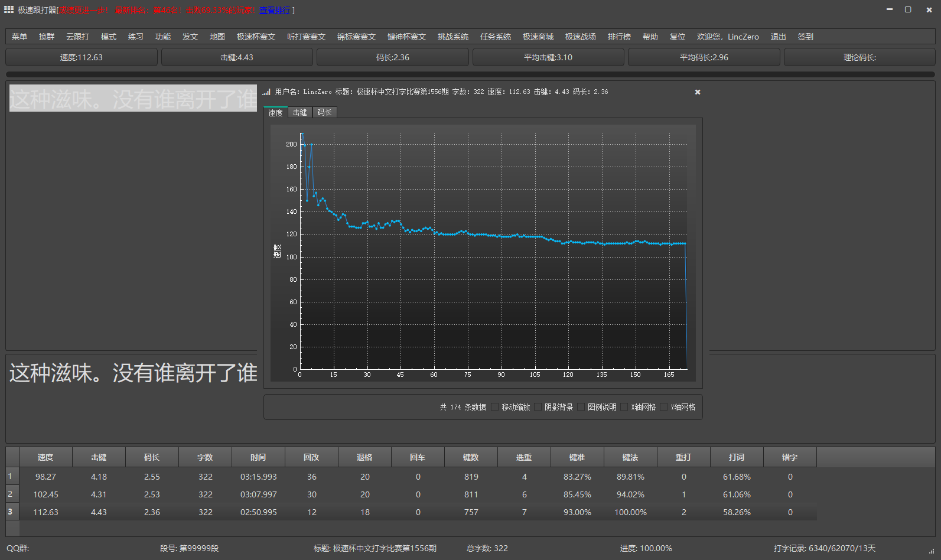Open the 菜单 menu
Screen dimensions: 941x560
click(x=19, y=37)
